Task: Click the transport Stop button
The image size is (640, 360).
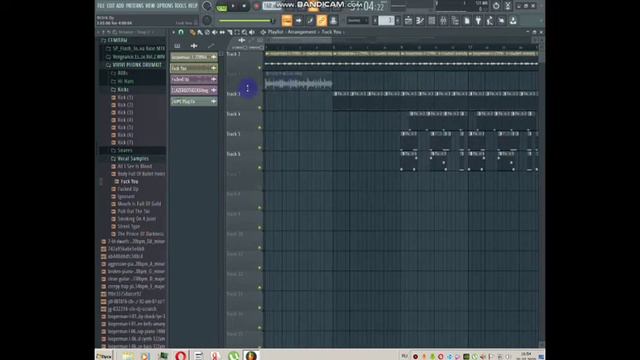Action: pos(244,6)
